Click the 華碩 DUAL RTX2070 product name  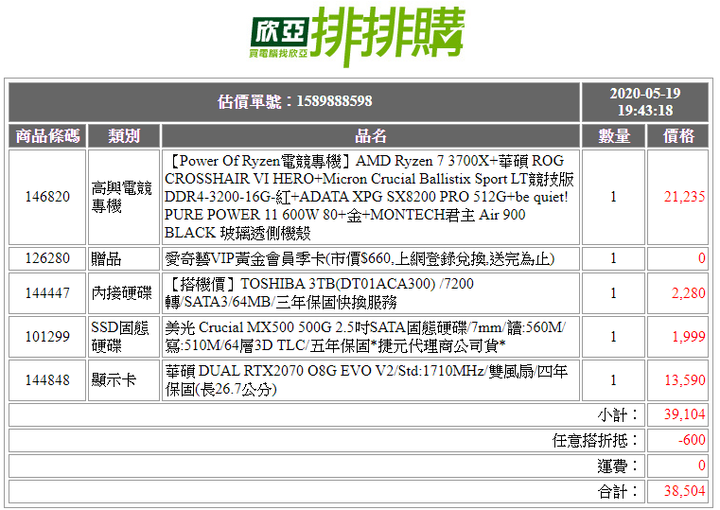pos(371,380)
